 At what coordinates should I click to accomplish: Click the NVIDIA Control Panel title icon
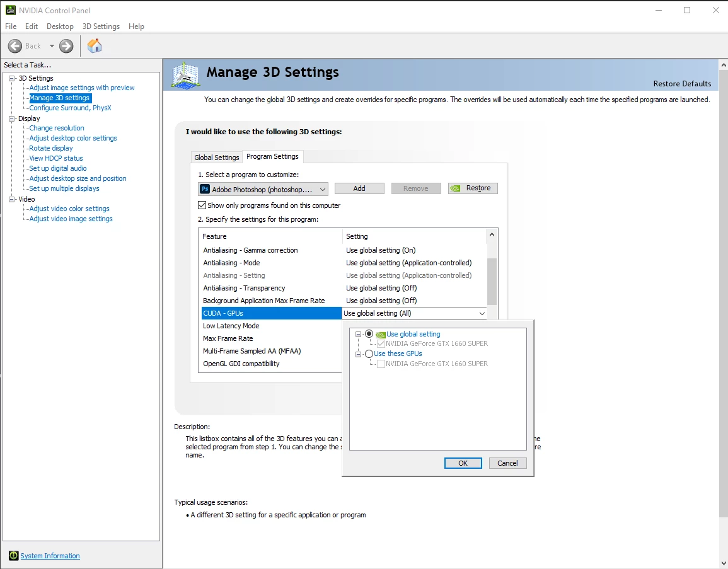click(x=10, y=10)
